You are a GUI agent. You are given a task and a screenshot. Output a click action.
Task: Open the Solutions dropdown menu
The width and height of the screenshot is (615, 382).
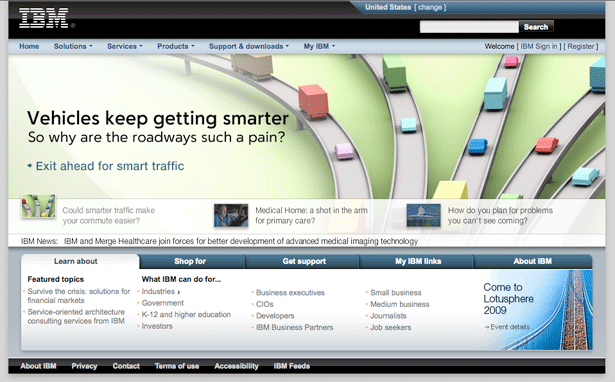point(73,46)
